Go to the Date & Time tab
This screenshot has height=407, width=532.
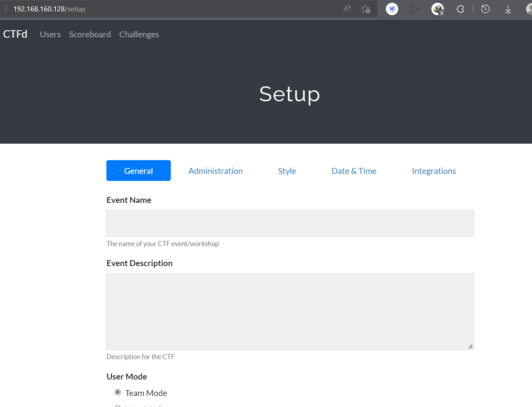pyautogui.click(x=354, y=171)
